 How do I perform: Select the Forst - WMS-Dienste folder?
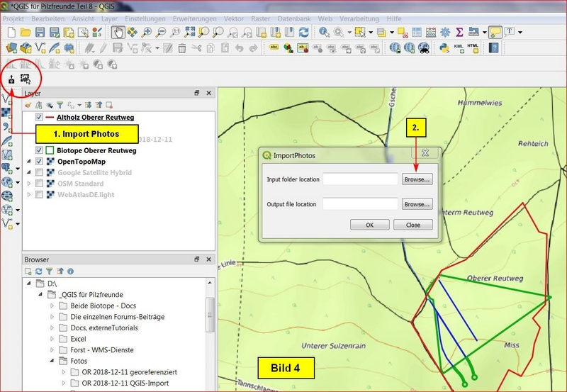click(102, 349)
